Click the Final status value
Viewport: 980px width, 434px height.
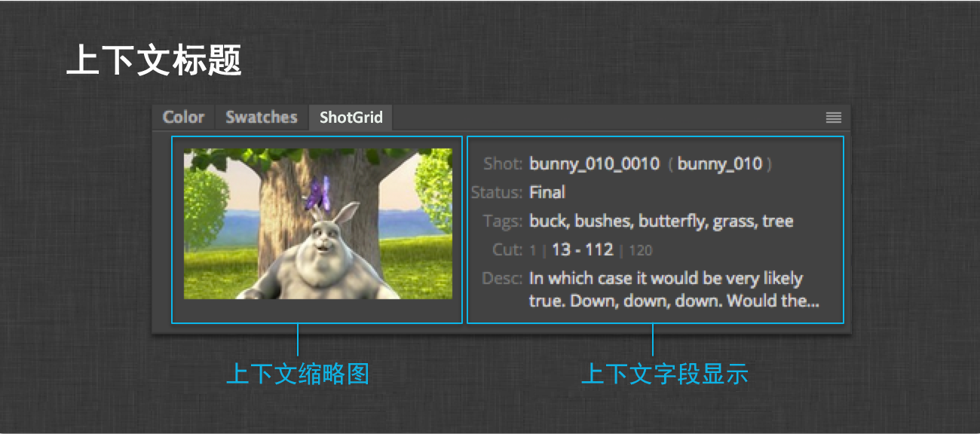(547, 192)
